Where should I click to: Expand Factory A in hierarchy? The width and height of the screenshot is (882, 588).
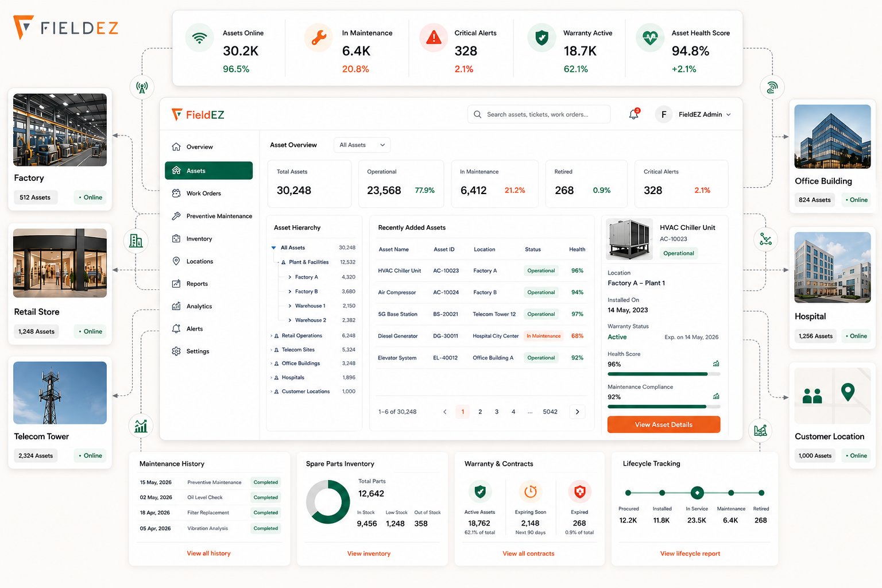tap(289, 277)
